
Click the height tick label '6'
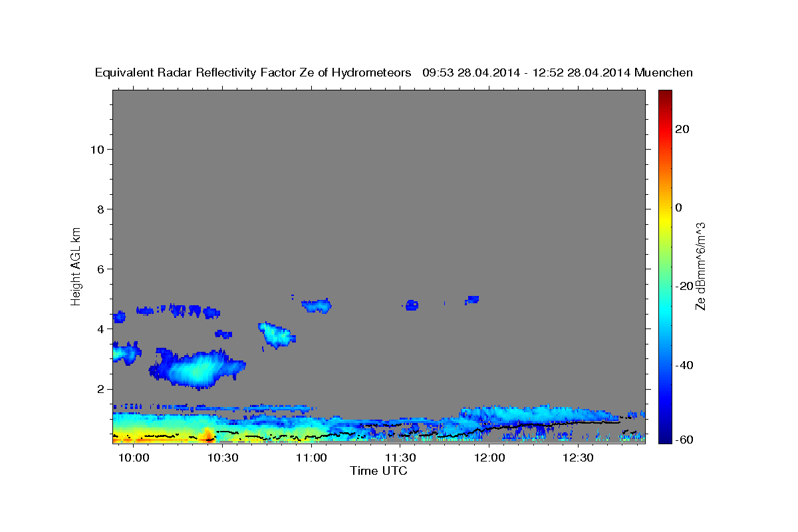102,269
